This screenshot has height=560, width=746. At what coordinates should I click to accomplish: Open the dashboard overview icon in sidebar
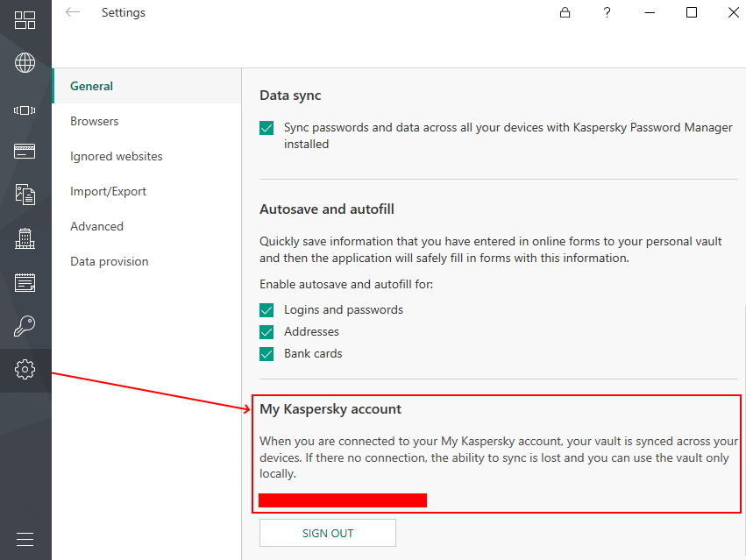[x=25, y=20]
